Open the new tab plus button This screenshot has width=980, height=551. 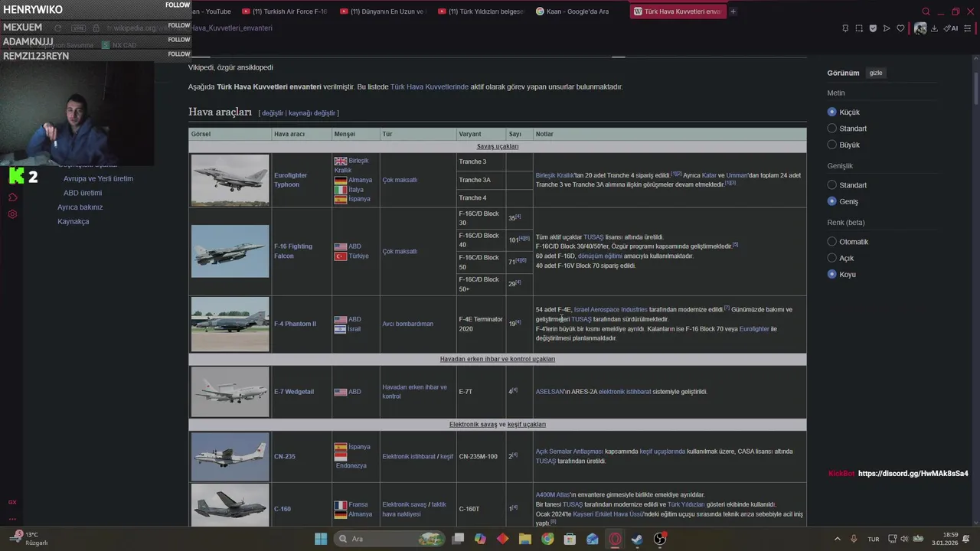pos(733,11)
